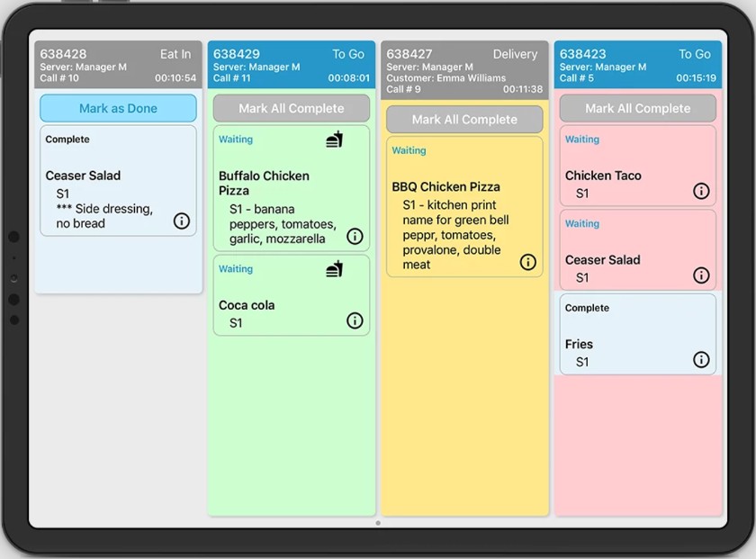Tap to-go bag icon on Coca cola

point(335,269)
